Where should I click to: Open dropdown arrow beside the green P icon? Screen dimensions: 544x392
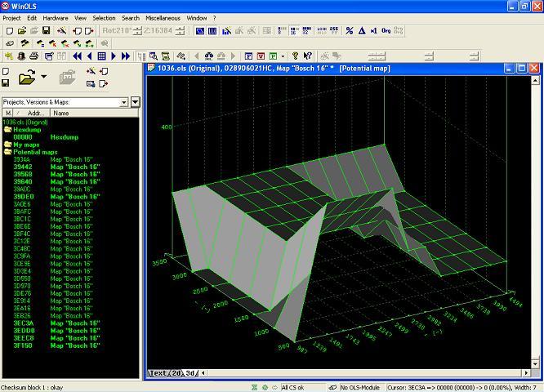tap(283, 56)
